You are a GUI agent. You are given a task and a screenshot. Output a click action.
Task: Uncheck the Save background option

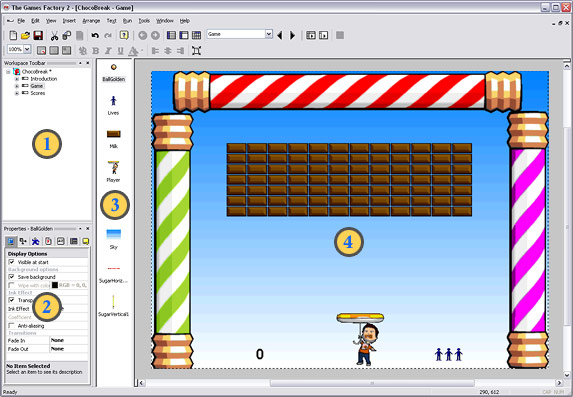coord(12,277)
